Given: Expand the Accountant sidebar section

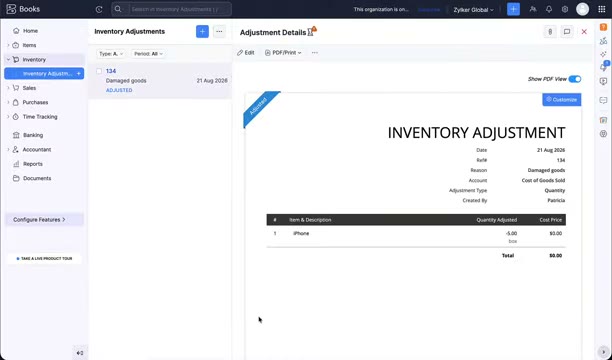Looking at the screenshot, I should [8, 150].
